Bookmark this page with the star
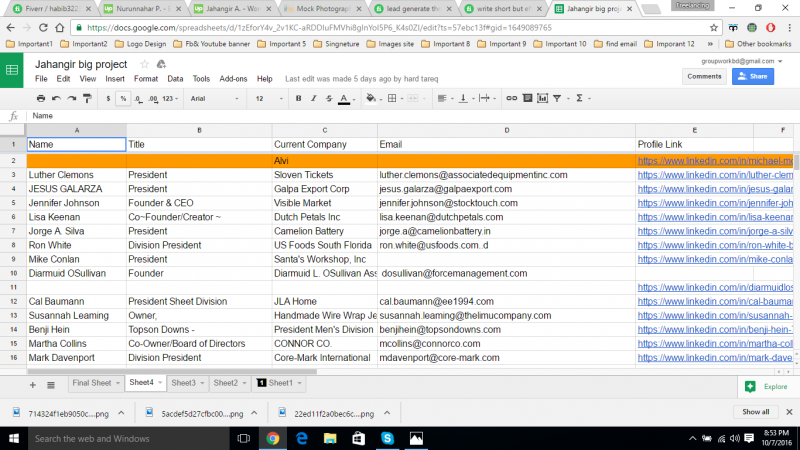Viewport: 800px width, 450px height. (713, 28)
